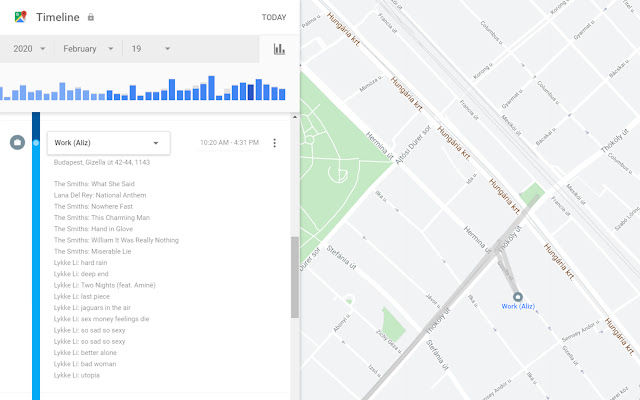
Task: Click the Zichy Géza u. street label
Action: 389,342
